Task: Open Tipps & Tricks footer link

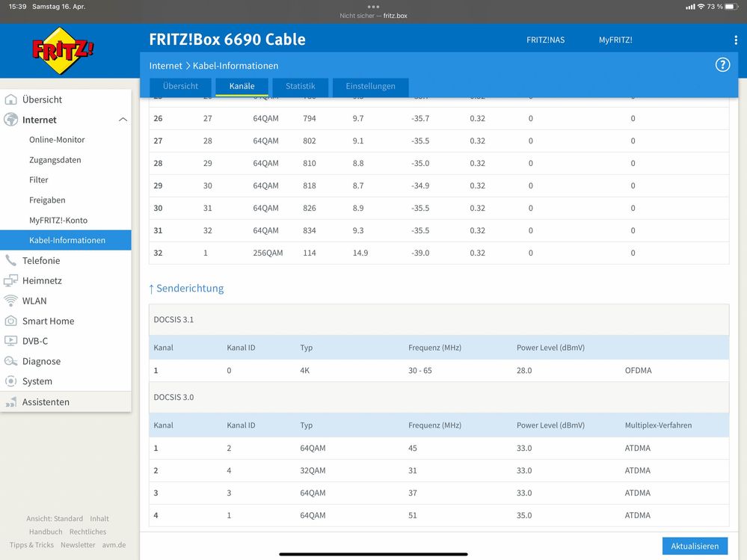Action: [31, 545]
